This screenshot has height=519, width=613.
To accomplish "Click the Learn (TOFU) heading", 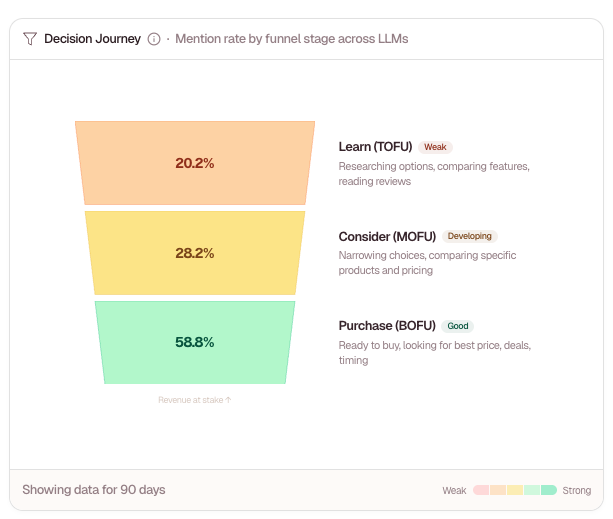I will coord(375,147).
